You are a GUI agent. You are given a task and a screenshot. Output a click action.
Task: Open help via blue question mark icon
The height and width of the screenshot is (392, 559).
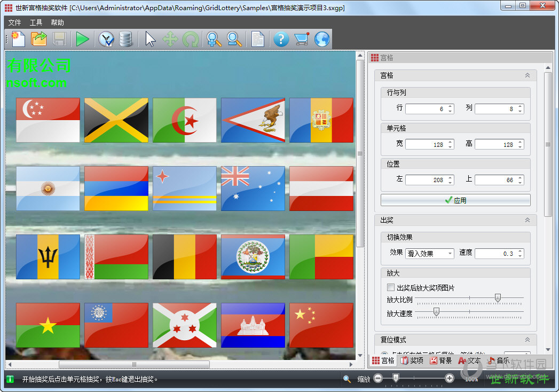[281, 39]
